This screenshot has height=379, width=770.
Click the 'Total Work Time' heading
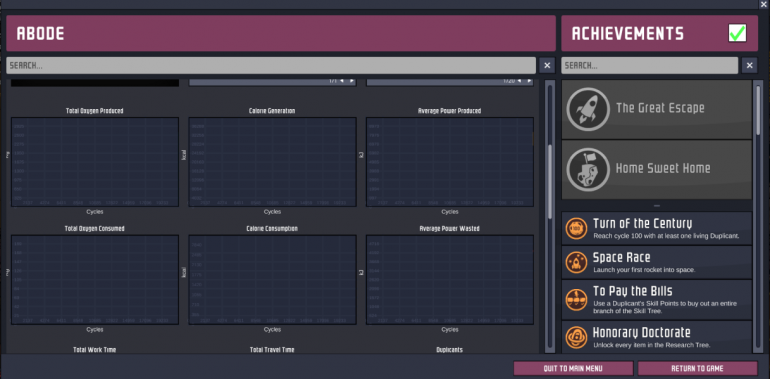click(x=95, y=350)
